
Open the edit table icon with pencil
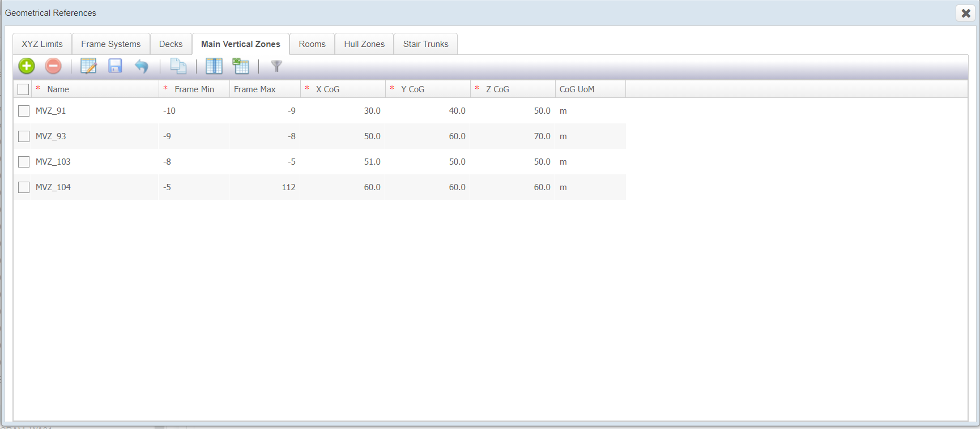pyautogui.click(x=88, y=66)
